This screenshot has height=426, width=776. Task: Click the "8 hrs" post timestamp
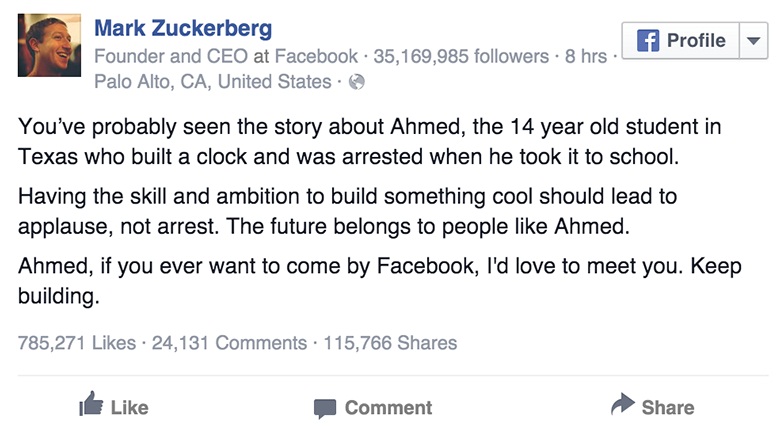point(586,56)
